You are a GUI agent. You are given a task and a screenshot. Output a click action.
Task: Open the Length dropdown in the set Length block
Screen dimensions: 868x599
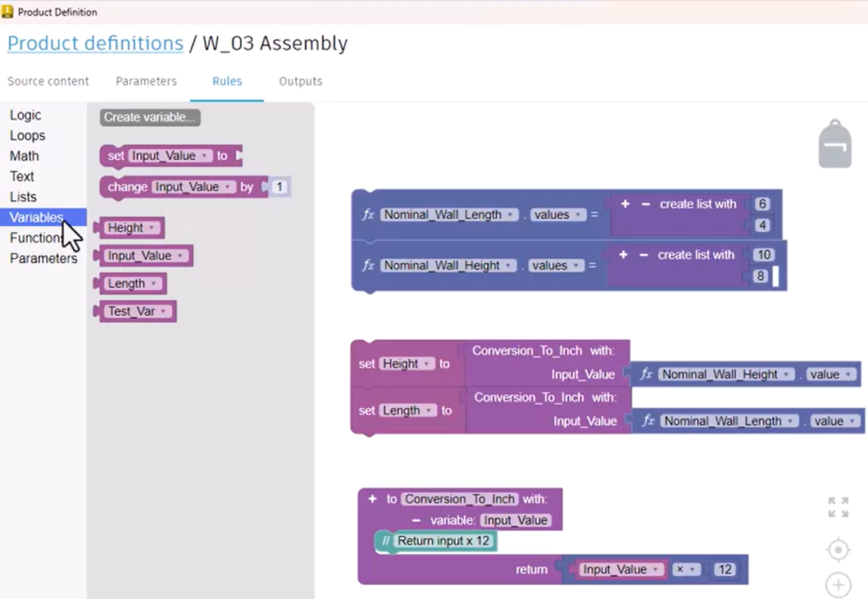tap(408, 411)
